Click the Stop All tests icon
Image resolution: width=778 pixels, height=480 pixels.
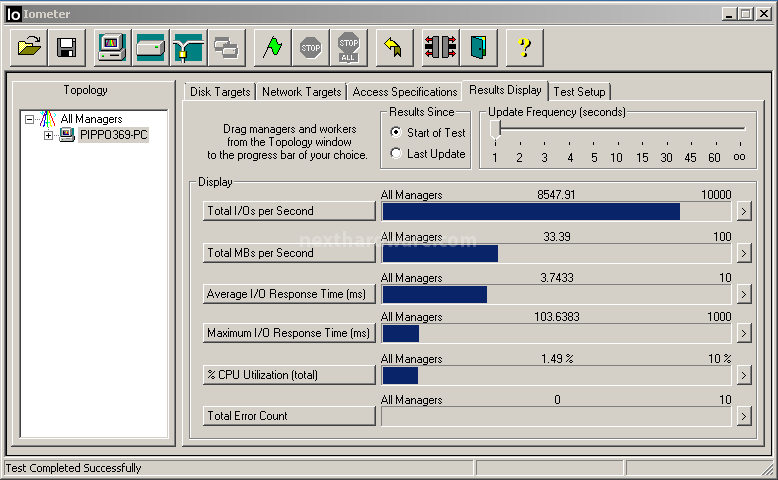click(349, 48)
